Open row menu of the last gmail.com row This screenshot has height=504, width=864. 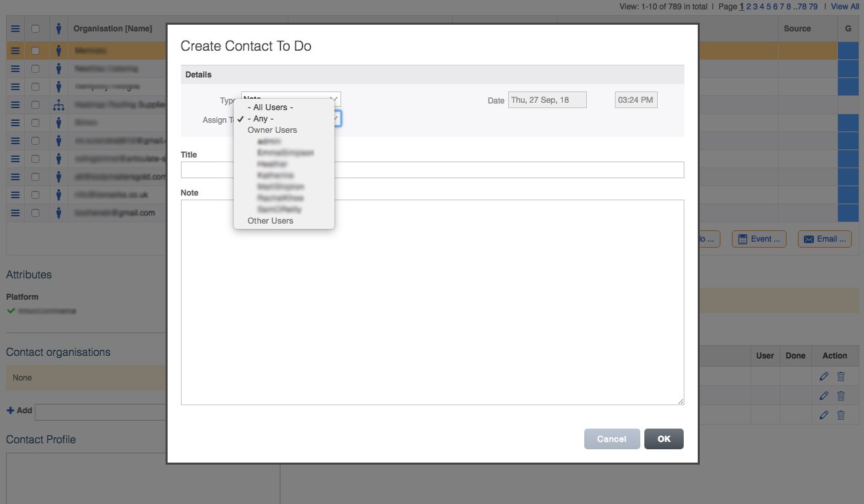coord(15,213)
